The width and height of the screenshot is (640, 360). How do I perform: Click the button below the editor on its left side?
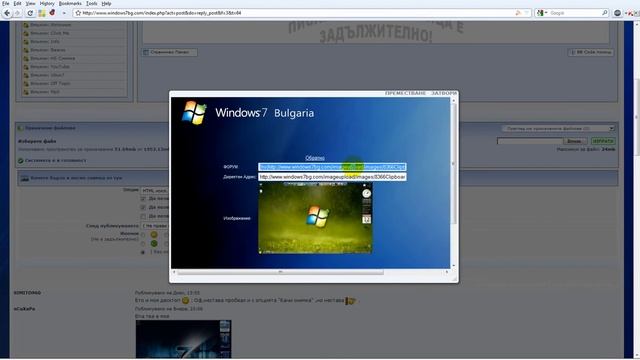[170, 52]
